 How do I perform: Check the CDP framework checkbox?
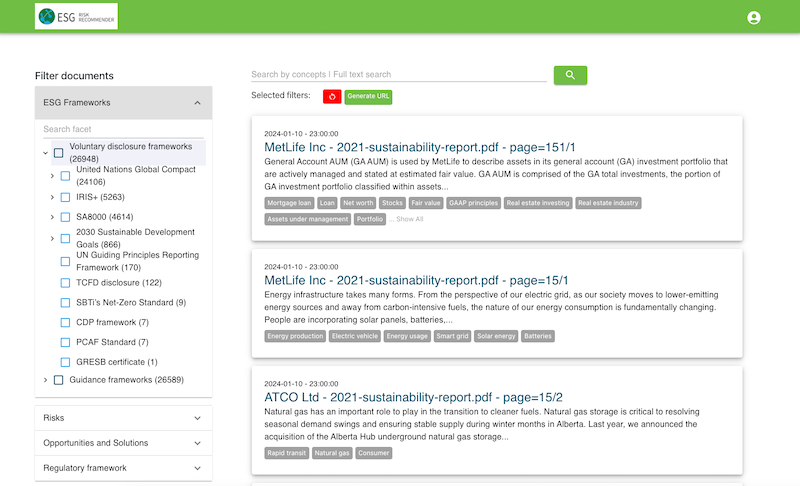tap(65, 322)
